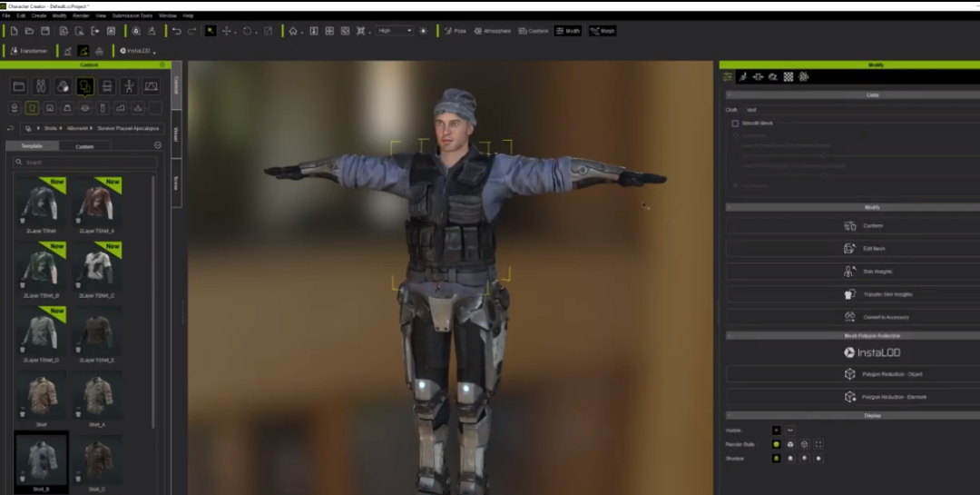The width and height of the screenshot is (980, 495).
Task: Select the Motion pose content category icon
Action: coord(129,86)
